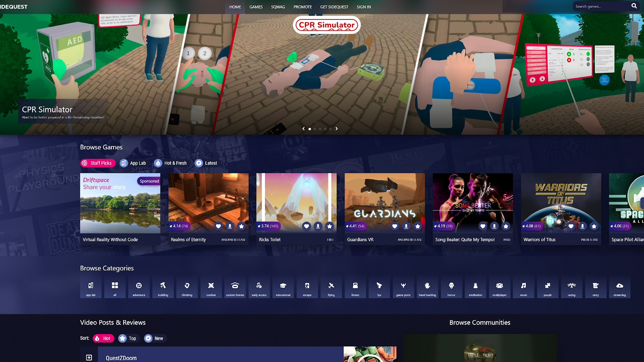Download Ricks Toilet via download icon
Screen dimensions: 644x362
318,226
